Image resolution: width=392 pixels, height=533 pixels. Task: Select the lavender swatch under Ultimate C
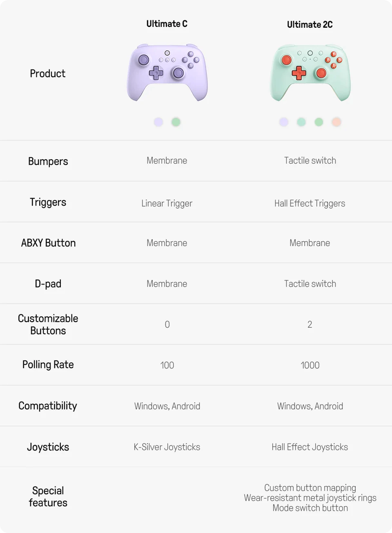158,122
